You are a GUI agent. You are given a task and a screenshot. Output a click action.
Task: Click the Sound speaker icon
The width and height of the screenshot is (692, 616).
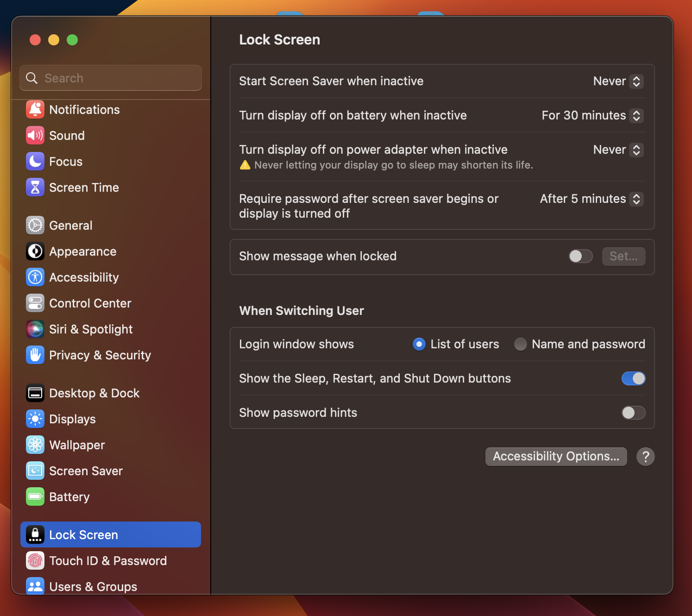[x=35, y=136]
